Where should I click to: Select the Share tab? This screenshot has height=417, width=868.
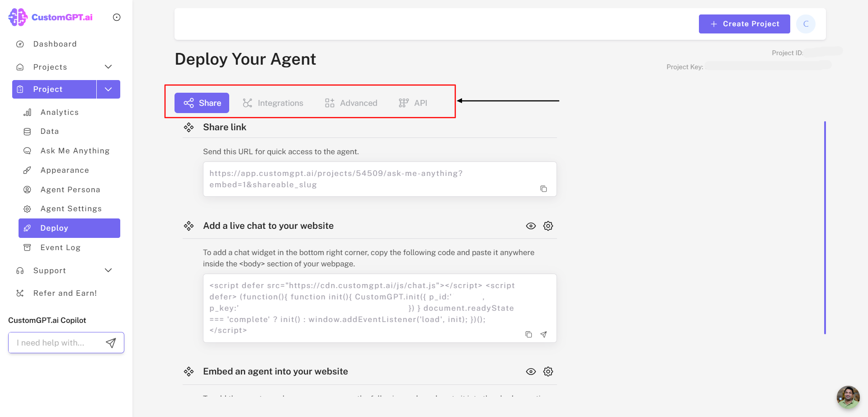click(202, 103)
